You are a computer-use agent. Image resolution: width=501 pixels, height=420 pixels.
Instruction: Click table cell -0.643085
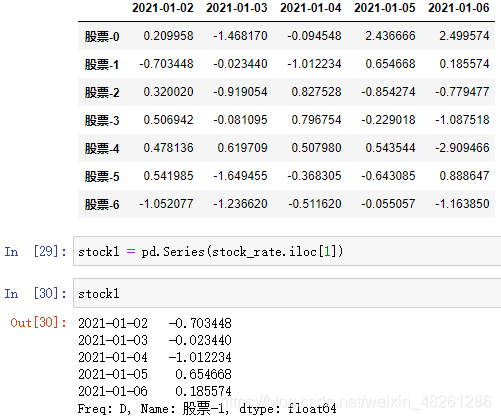click(388, 176)
